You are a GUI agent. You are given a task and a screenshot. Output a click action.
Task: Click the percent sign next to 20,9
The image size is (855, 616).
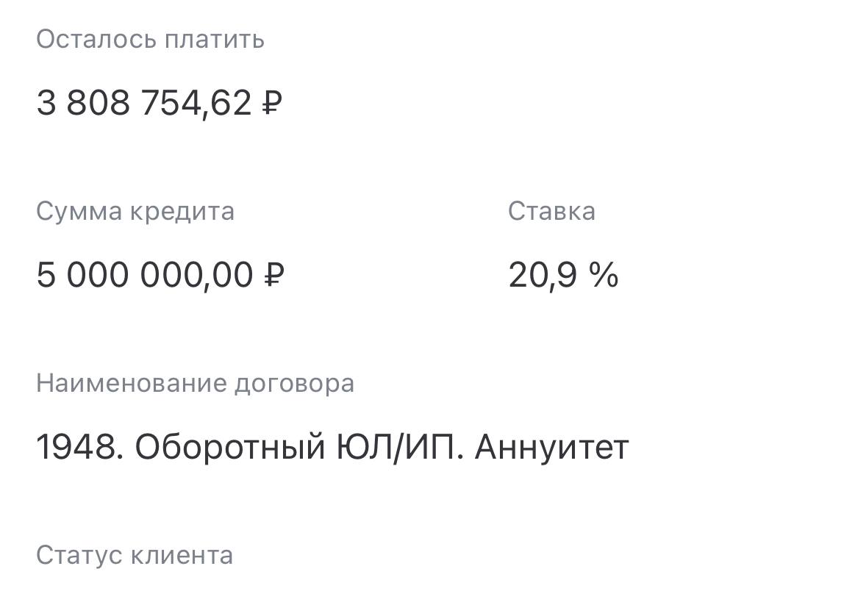pos(604,276)
